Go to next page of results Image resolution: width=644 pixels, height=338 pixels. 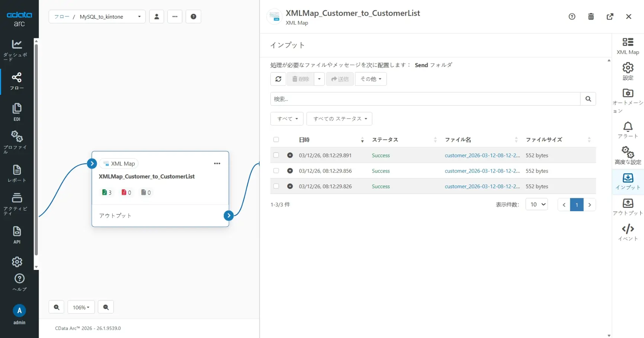point(590,205)
